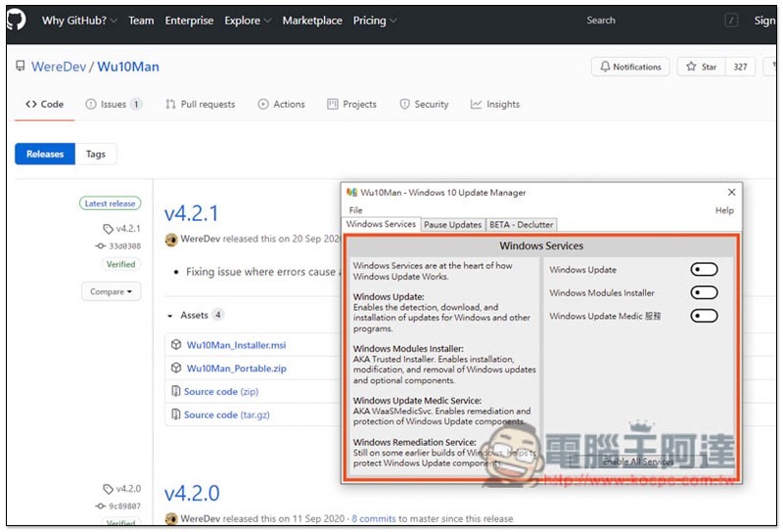Toggle Windows Update Medic service switch
The height and width of the screenshot is (532, 783).
click(x=704, y=316)
